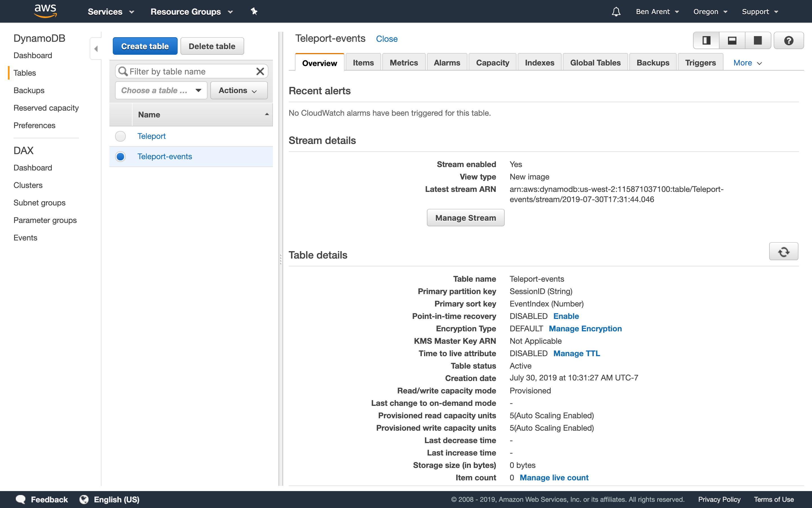Image resolution: width=812 pixels, height=508 pixels.
Task: Open Reserved capacity in sidebar
Action: click(x=46, y=108)
